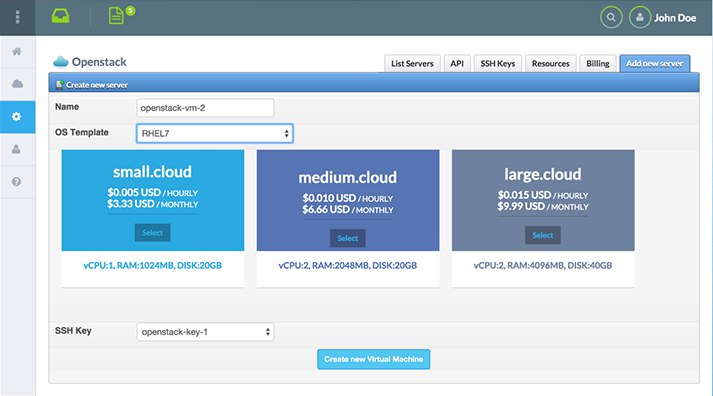Click the search magnifier icon
713x396 pixels.
coord(611,18)
